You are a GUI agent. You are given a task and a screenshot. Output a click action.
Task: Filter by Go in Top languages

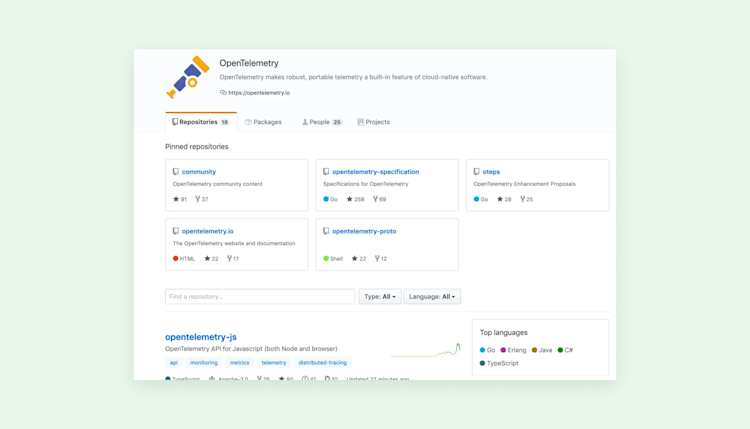pyautogui.click(x=487, y=350)
